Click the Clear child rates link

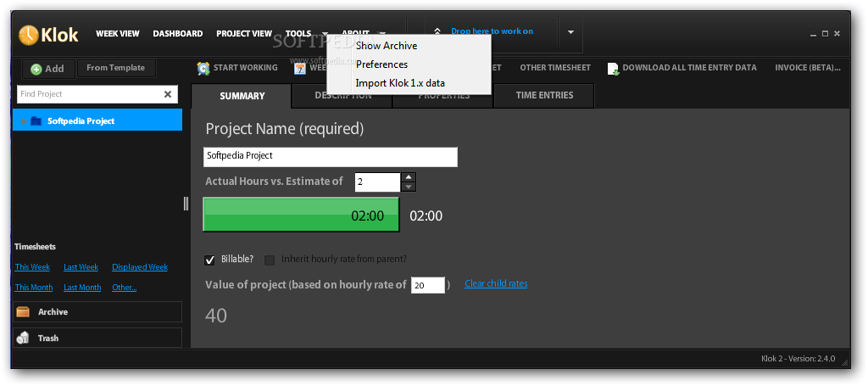[x=496, y=283]
